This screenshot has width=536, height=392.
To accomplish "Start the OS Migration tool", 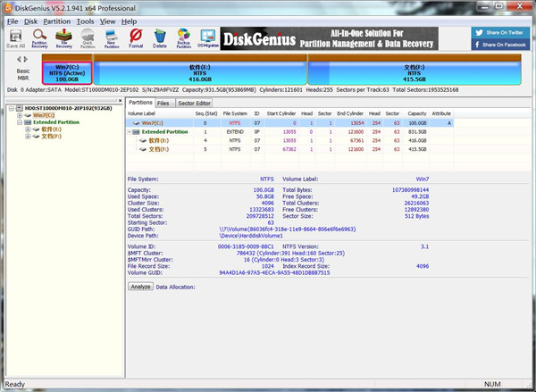I will [x=208, y=38].
